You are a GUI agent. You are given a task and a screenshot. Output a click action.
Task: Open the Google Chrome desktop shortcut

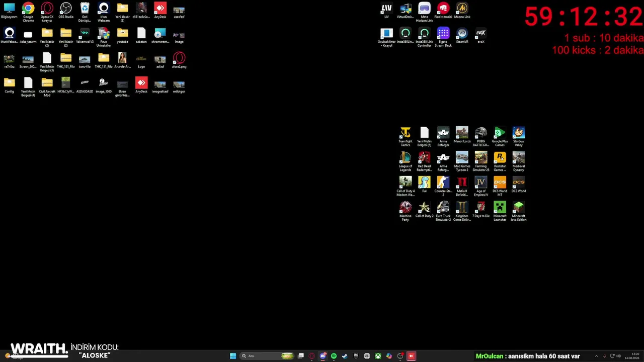(28, 12)
